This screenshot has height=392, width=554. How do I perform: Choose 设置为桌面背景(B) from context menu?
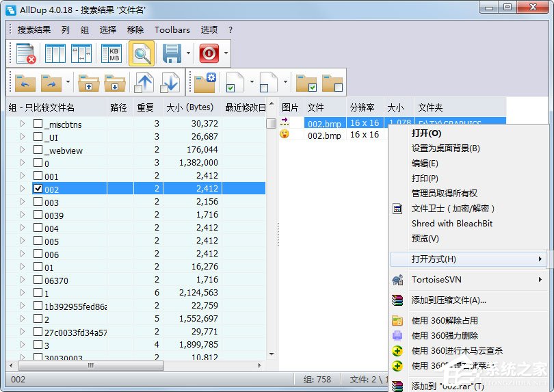(445, 148)
